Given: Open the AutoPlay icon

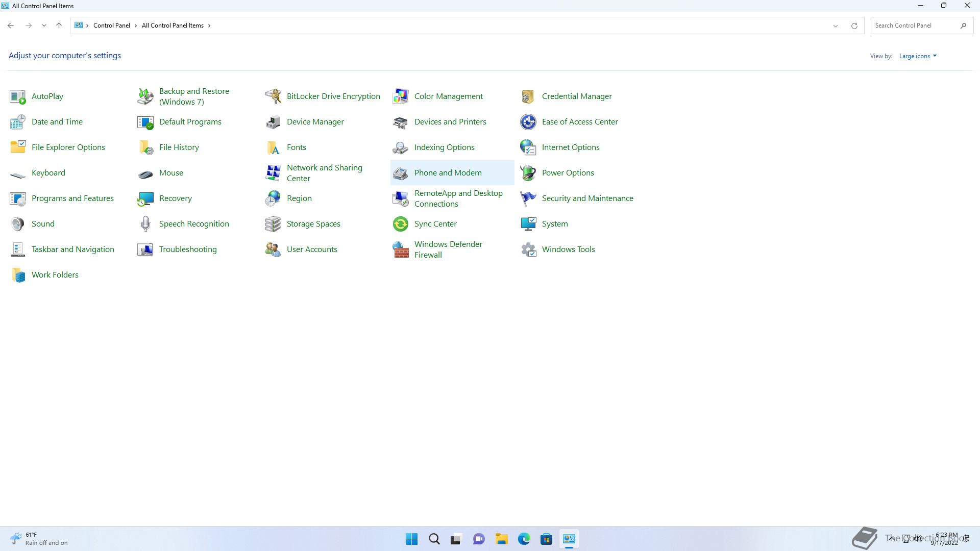Looking at the screenshot, I should click(18, 96).
